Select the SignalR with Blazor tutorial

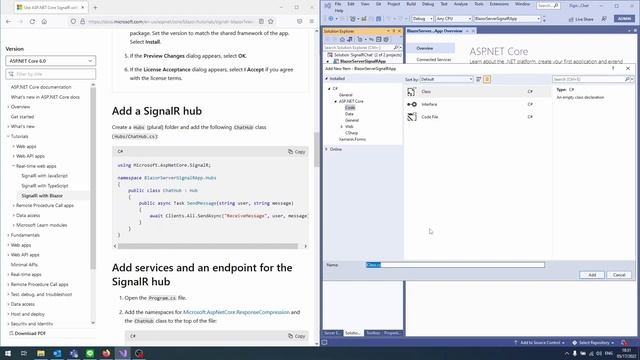pyautogui.click(x=42, y=196)
